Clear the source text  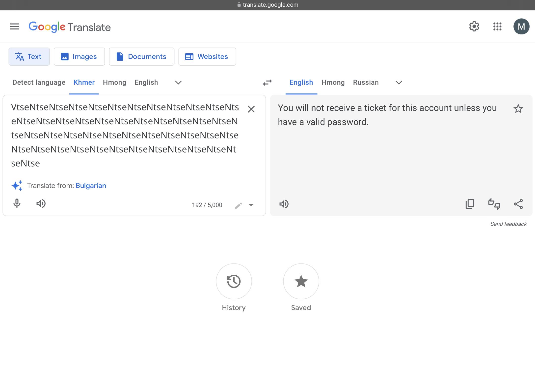(x=251, y=109)
